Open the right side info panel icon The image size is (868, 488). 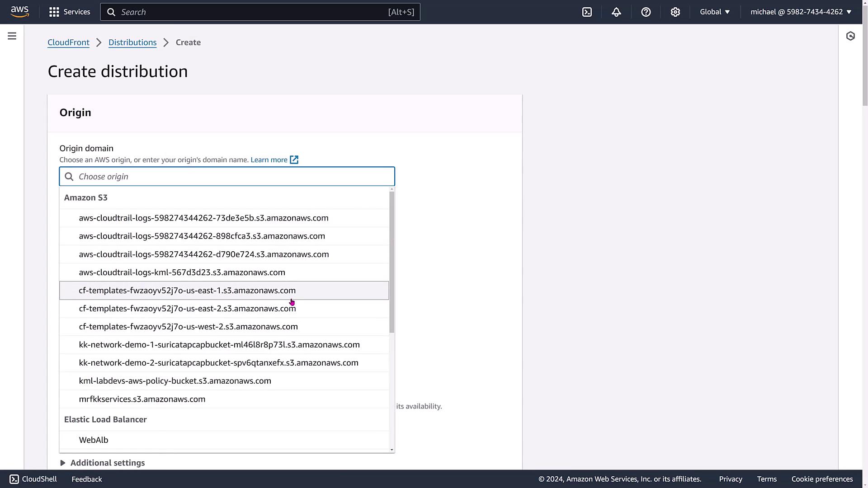850,36
